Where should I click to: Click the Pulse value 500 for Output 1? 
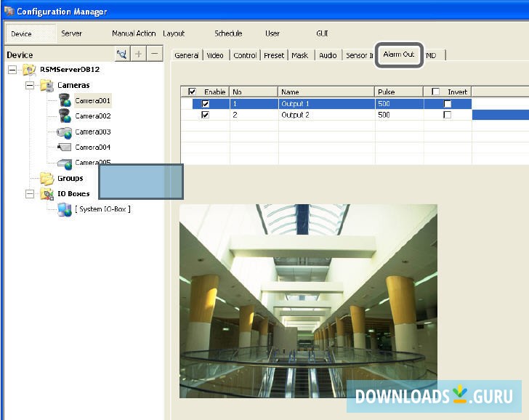coord(399,104)
